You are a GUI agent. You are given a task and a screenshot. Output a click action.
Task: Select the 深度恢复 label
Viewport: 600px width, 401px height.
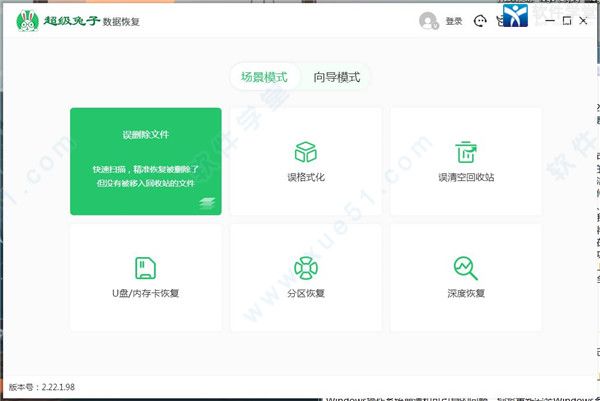click(466, 293)
